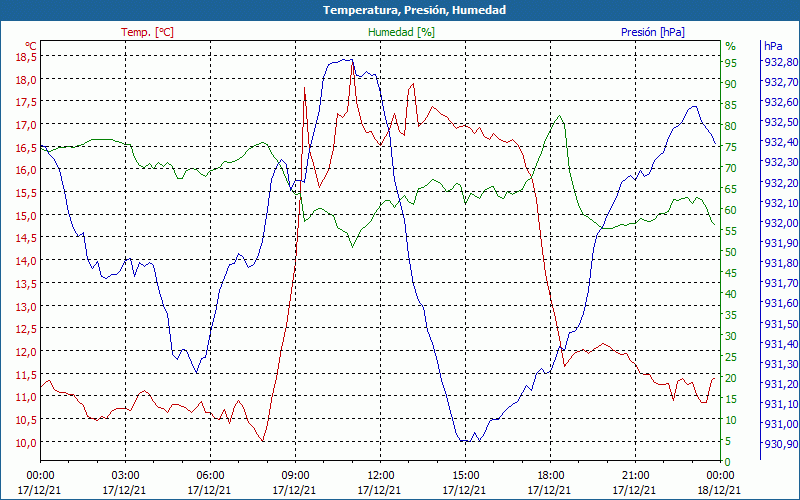This screenshot has height=500, width=800.
Task: Click humidity axis value '80'
Action: pos(731,126)
